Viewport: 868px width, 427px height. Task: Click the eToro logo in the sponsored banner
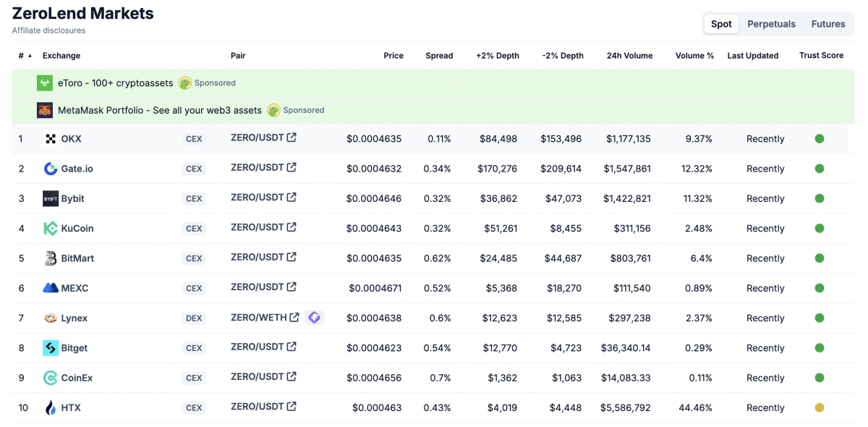click(x=44, y=83)
